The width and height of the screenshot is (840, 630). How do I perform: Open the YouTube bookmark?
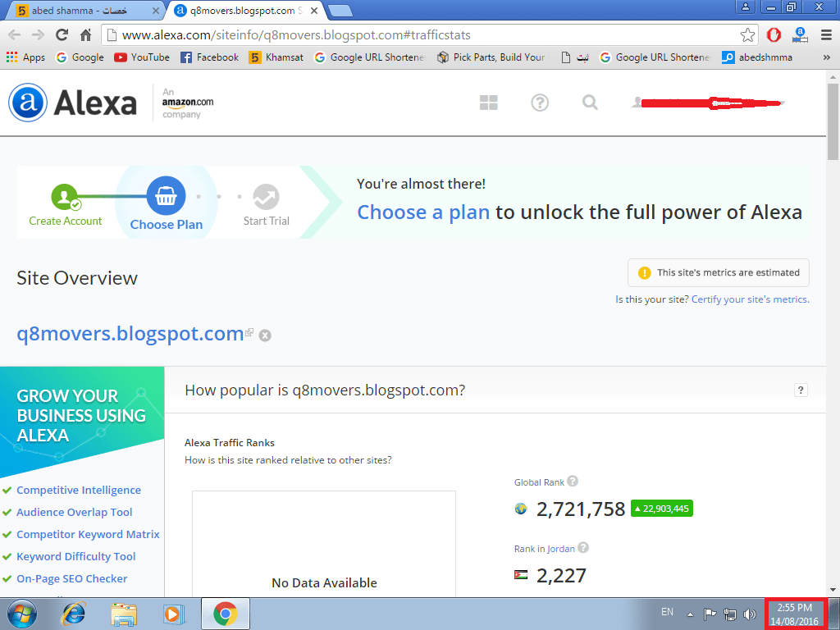141,57
